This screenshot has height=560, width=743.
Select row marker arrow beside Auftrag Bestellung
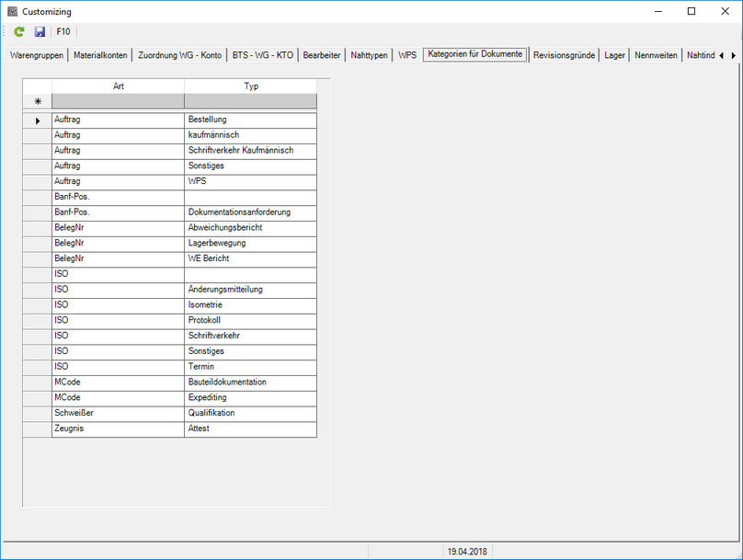pyautogui.click(x=37, y=120)
